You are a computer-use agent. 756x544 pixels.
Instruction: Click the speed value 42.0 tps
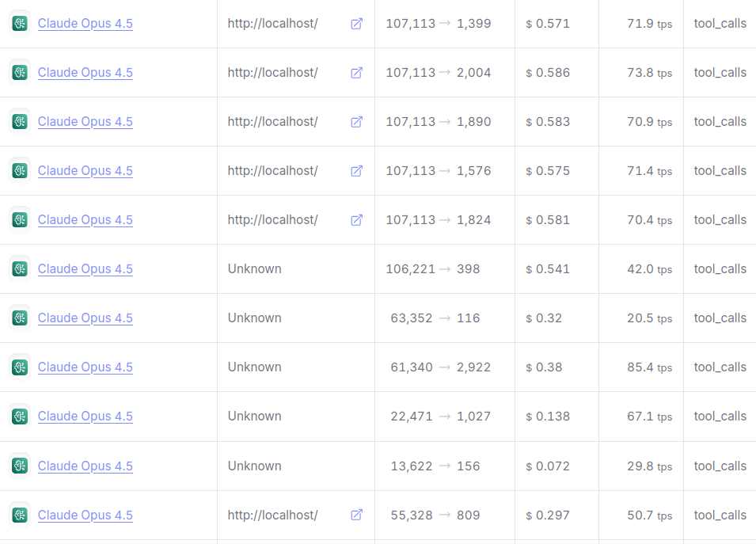click(x=649, y=269)
